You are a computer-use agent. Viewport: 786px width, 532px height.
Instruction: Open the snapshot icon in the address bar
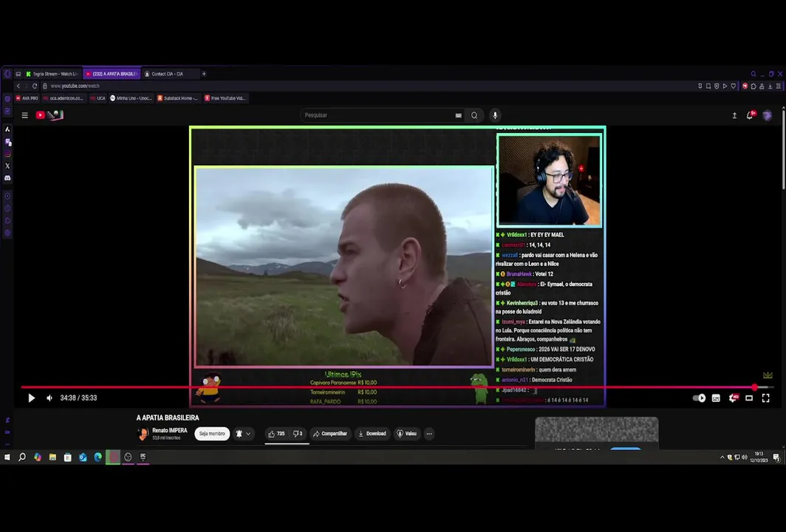tap(708, 86)
